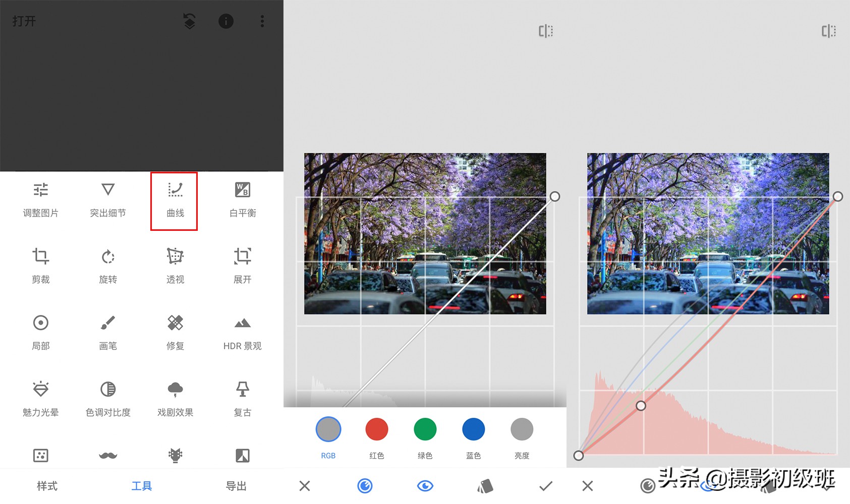Pick the 画笔 brush tool
Image resolution: width=850 pixels, height=504 pixels.
tap(108, 333)
